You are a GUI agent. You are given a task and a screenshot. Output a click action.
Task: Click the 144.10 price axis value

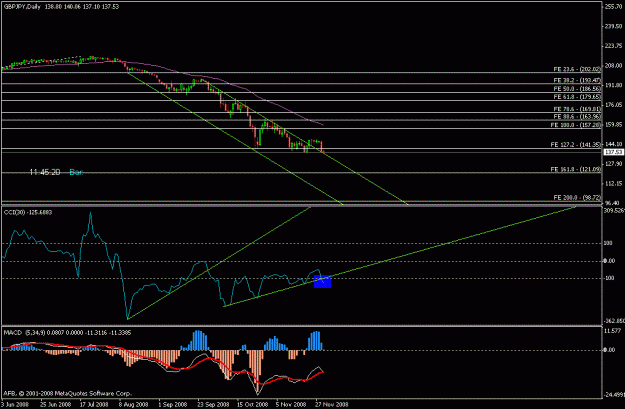pyautogui.click(x=614, y=144)
